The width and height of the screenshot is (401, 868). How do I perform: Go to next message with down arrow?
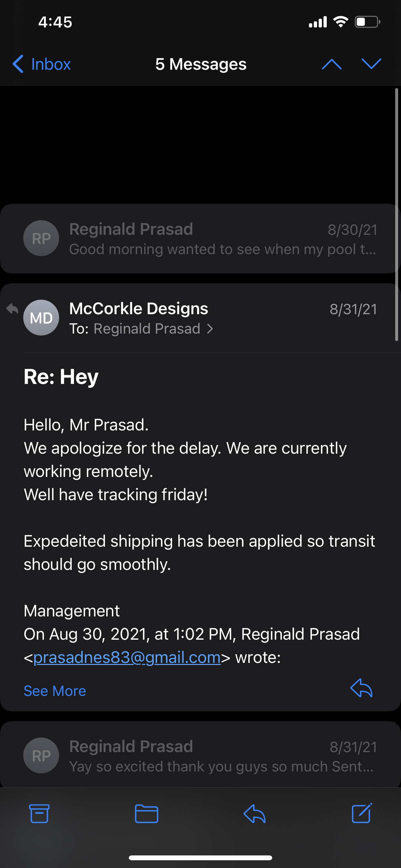point(371,64)
